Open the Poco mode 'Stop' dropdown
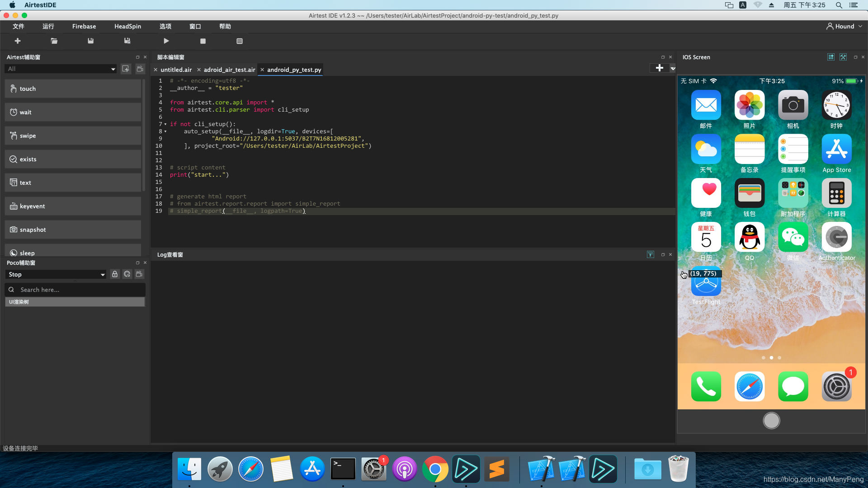This screenshot has height=488, width=868. [56, 274]
